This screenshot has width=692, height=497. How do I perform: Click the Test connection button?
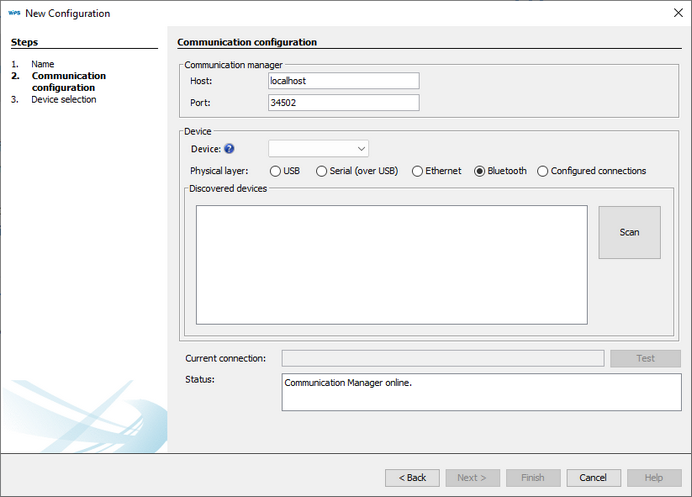point(645,358)
